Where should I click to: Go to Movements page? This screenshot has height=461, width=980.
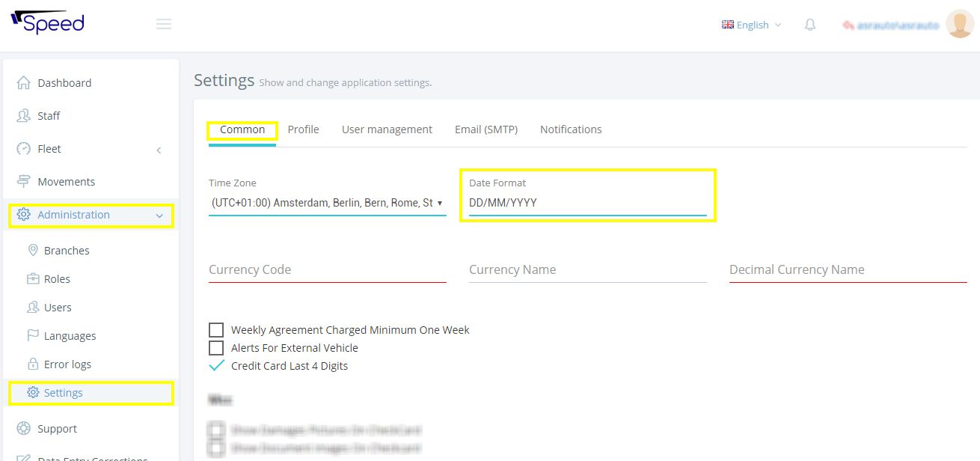pos(66,182)
